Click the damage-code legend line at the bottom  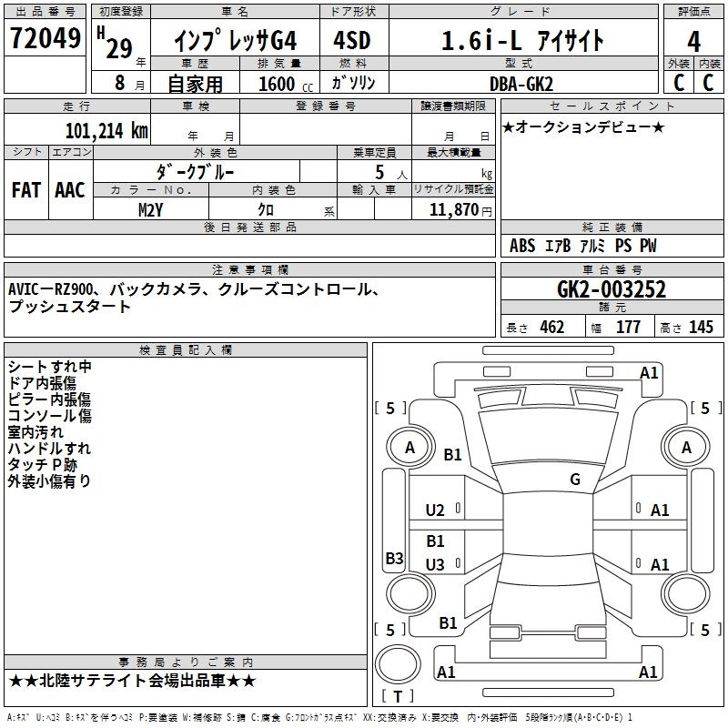[x=320, y=717]
